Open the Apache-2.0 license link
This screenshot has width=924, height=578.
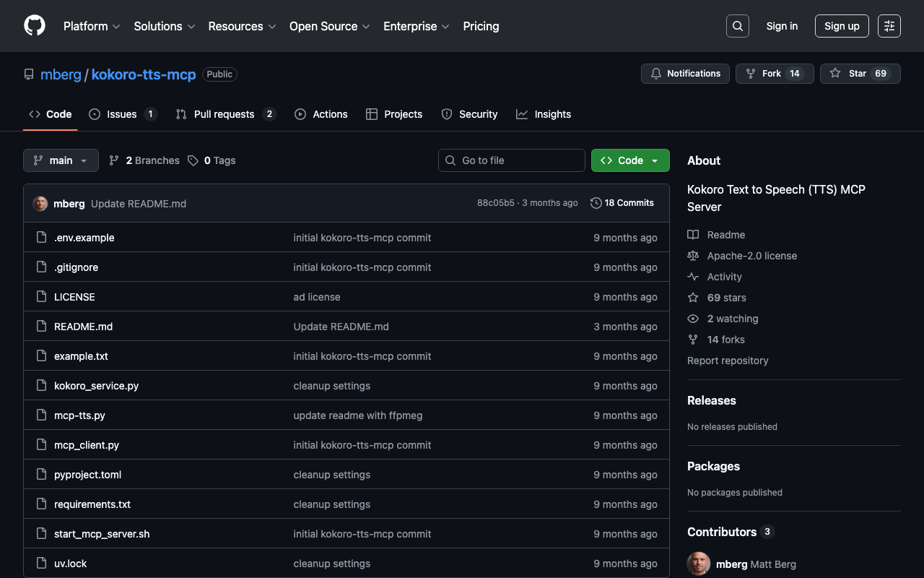point(751,256)
